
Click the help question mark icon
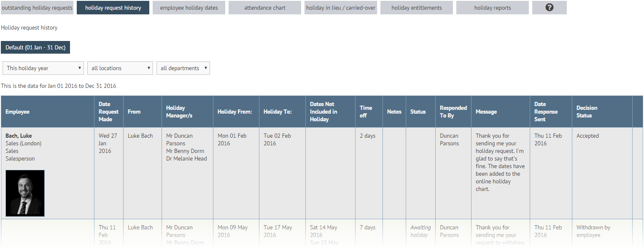click(x=549, y=8)
